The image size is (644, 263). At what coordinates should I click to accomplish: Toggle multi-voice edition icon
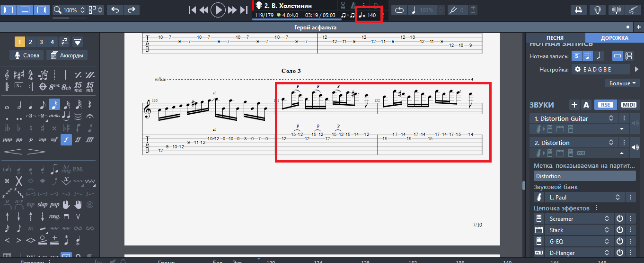click(x=64, y=41)
